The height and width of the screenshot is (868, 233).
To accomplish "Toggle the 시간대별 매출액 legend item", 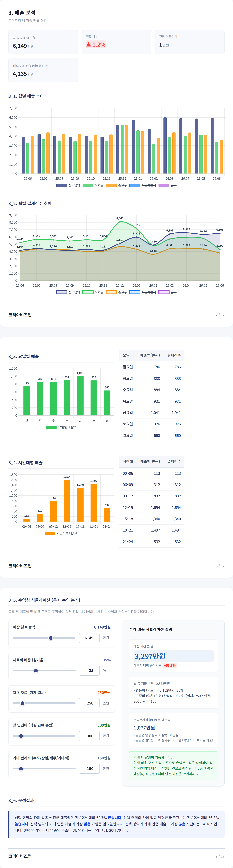I will [61, 533].
